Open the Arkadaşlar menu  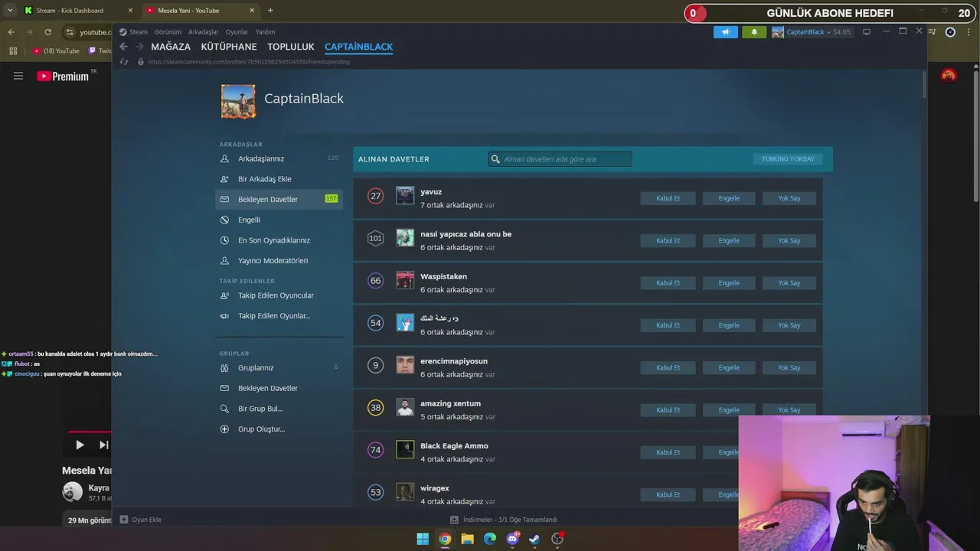tap(204, 32)
